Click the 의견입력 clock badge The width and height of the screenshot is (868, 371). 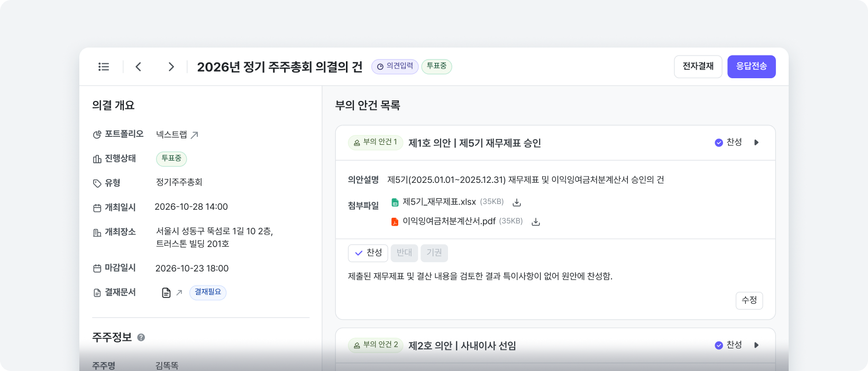[395, 67]
